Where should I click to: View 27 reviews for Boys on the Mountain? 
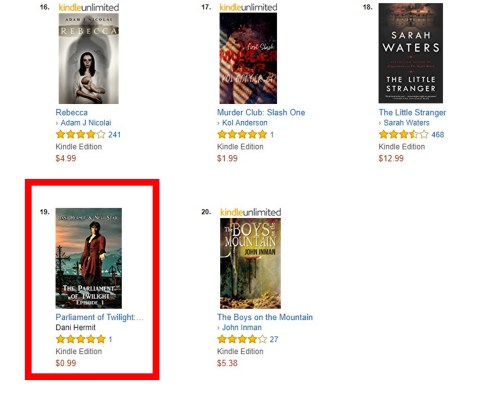(x=274, y=339)
